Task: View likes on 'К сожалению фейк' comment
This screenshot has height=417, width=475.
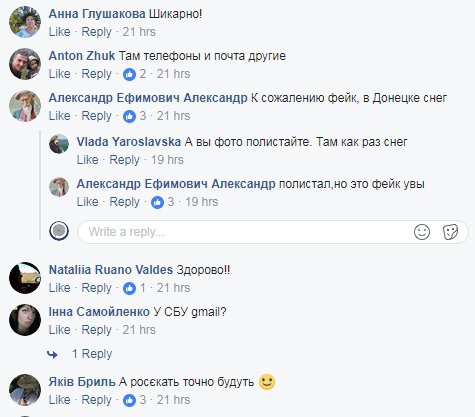Action: pyautogui.click(x=134, y=116)
